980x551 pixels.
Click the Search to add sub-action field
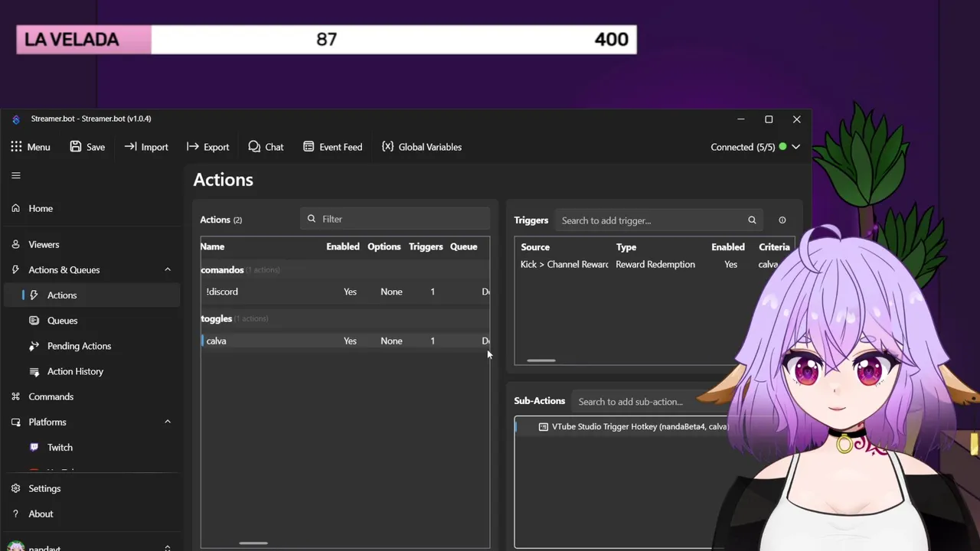pyautogui.click(x=651, y=402)
